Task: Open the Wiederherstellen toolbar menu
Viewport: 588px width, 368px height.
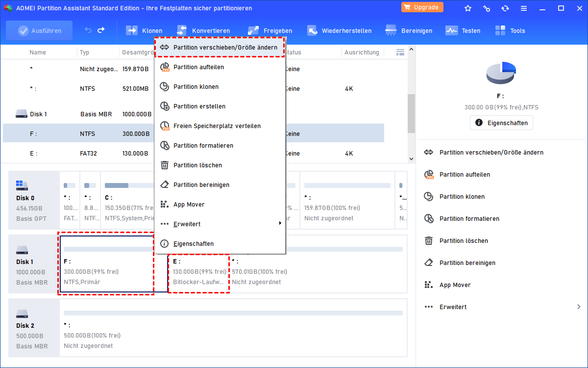Action: click(x=339, y=30)
